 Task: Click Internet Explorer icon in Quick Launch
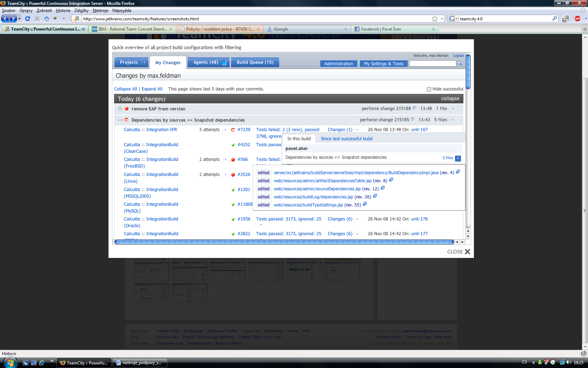(42, 363)
